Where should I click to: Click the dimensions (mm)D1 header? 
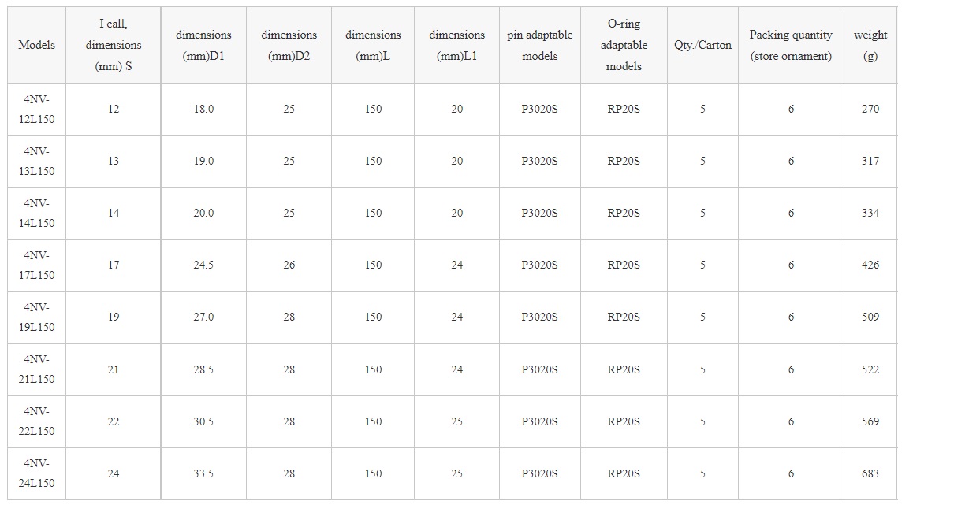click(203, 45)
